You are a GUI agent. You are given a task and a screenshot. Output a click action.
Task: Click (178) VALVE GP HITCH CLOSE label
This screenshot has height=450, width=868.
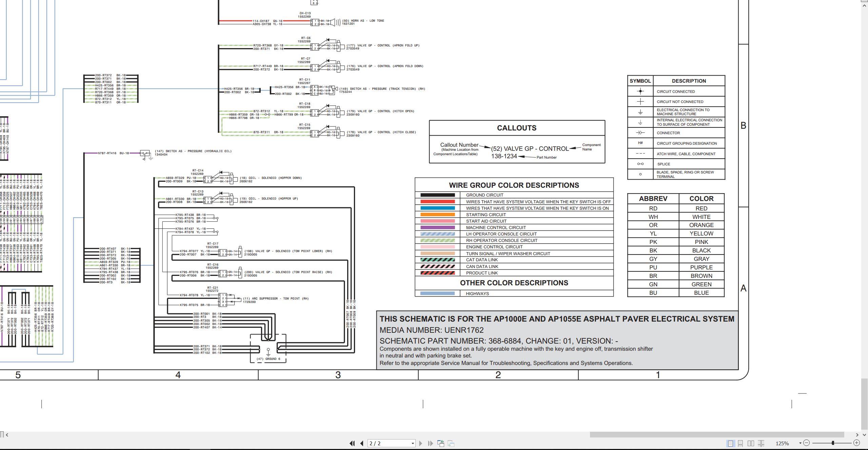tap(381, 132)
